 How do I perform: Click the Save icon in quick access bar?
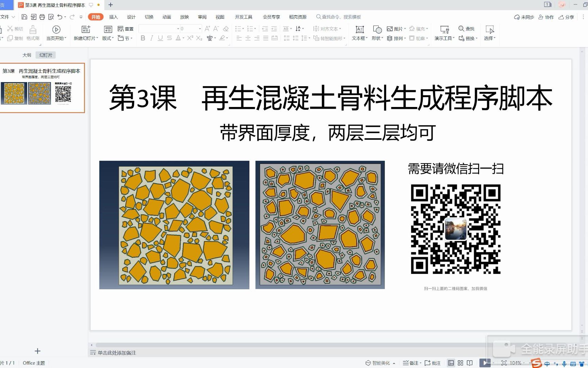coord(24,17)
